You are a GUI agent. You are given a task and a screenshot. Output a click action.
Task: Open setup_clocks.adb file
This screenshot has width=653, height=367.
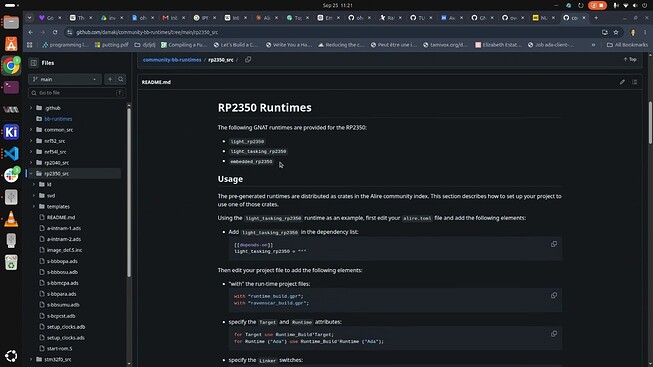66,327
